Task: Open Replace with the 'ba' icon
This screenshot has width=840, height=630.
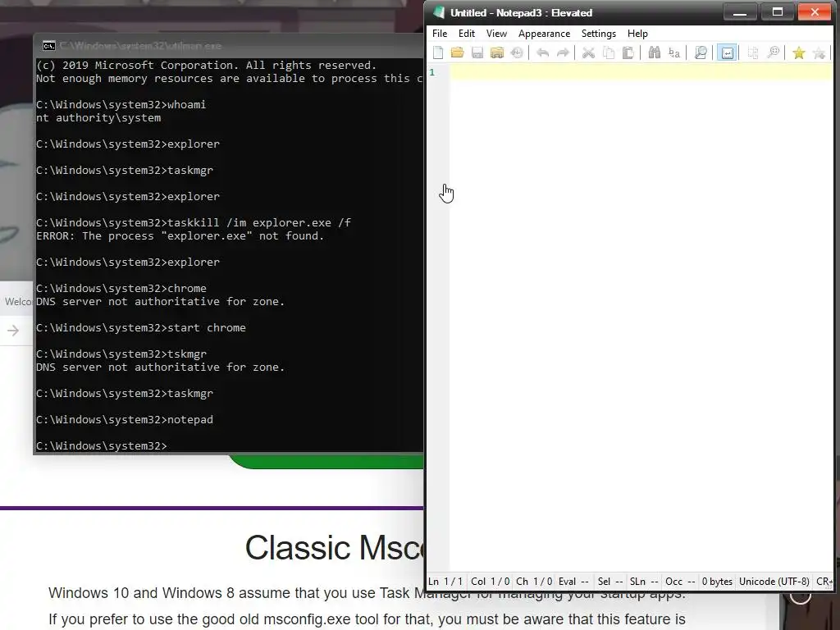Action: (674, 52)
